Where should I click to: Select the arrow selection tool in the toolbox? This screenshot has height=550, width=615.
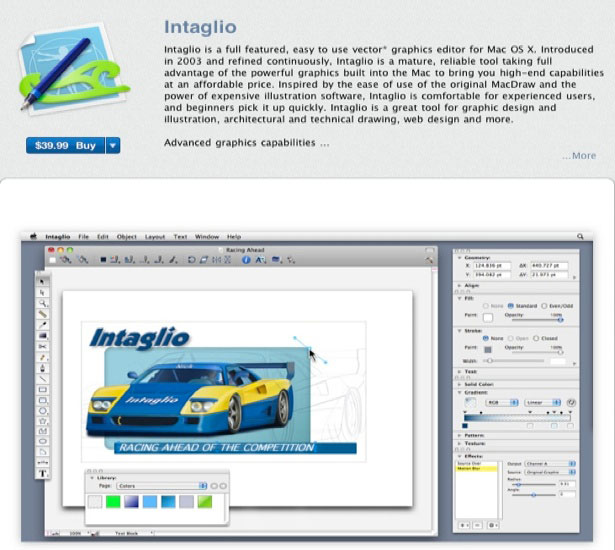pyautogui.click(x=42, y=281)
